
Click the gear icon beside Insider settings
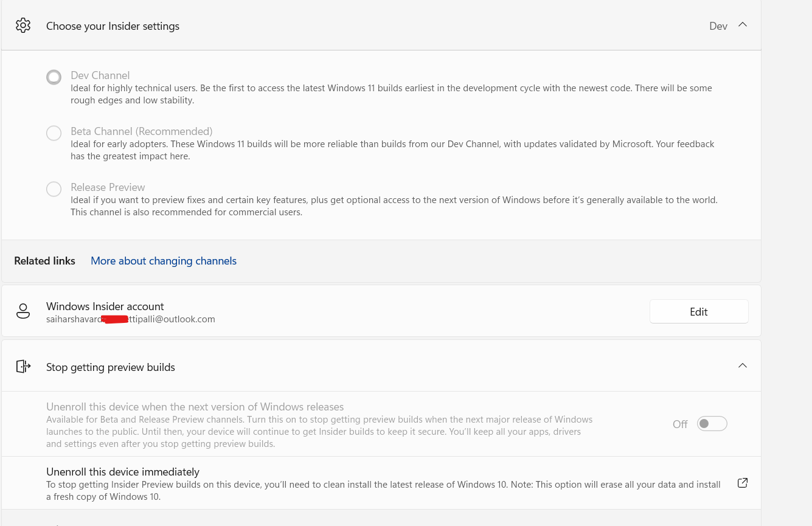(x=23, y=26)
